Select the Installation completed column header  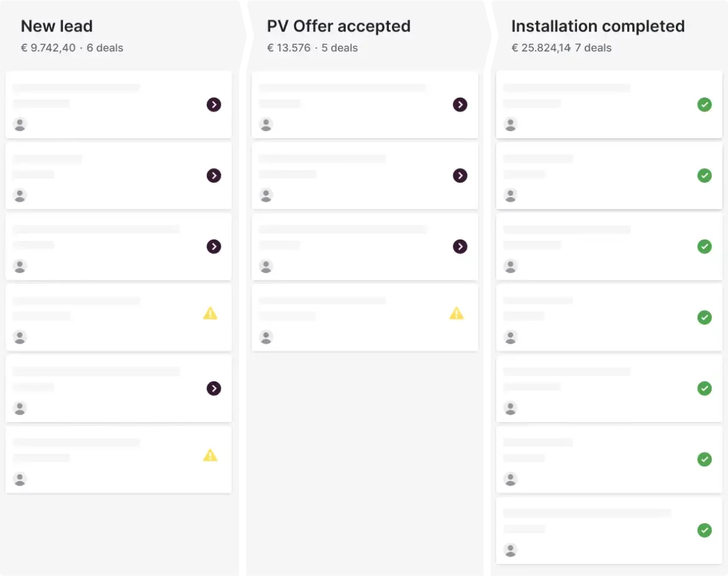click(x=598, y=27)
